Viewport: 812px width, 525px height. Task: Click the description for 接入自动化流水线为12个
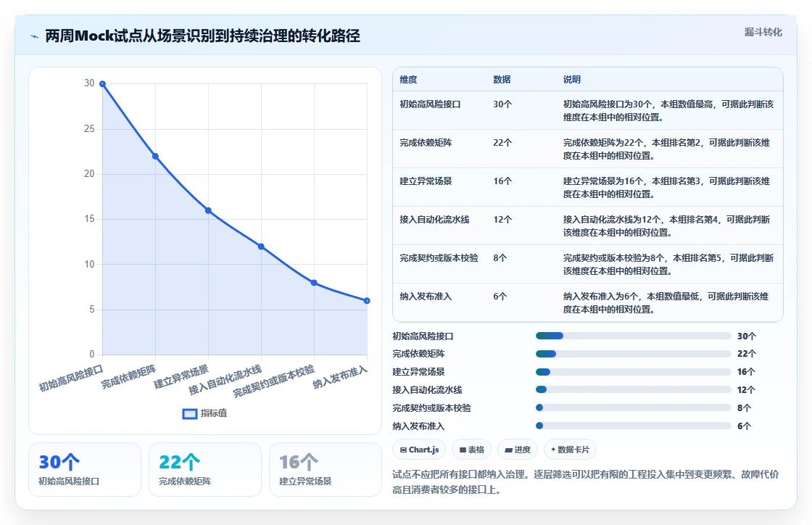(666, 226)
